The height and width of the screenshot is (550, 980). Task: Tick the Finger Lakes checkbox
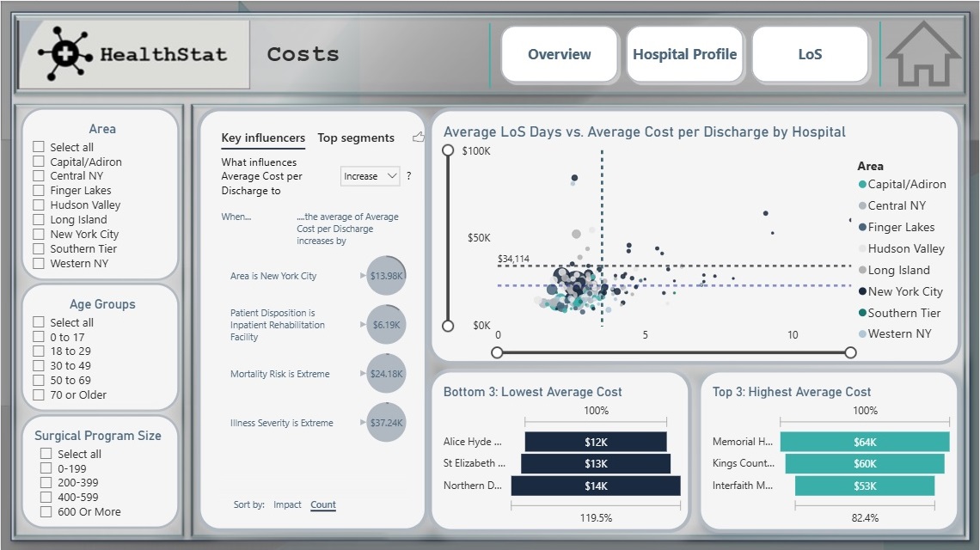click(39, 190)
